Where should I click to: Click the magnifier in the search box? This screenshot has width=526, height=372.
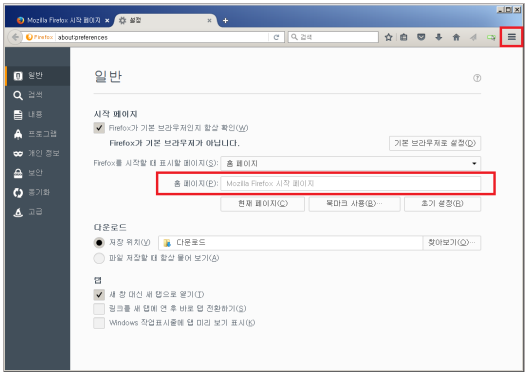click(x=294, y=37)
